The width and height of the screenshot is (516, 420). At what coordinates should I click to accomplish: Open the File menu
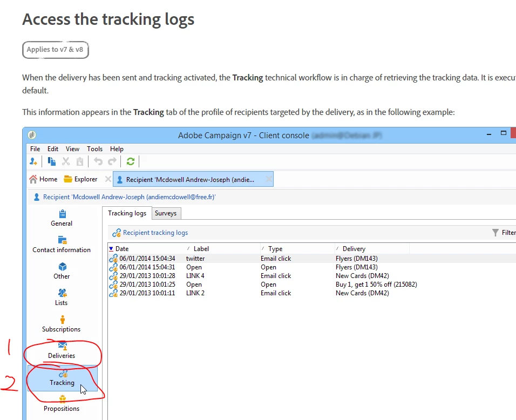pyautogui.click(x=35, y=149)
